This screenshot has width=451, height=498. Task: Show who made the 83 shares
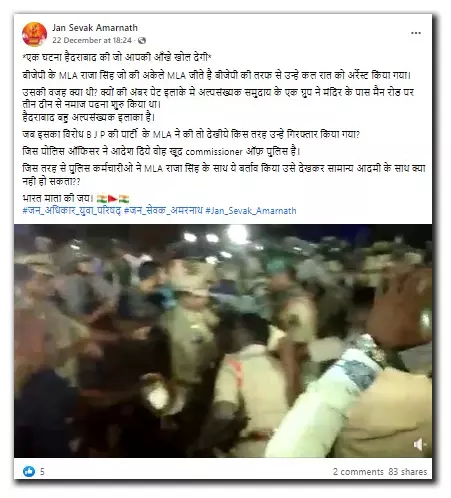[408, 472]
